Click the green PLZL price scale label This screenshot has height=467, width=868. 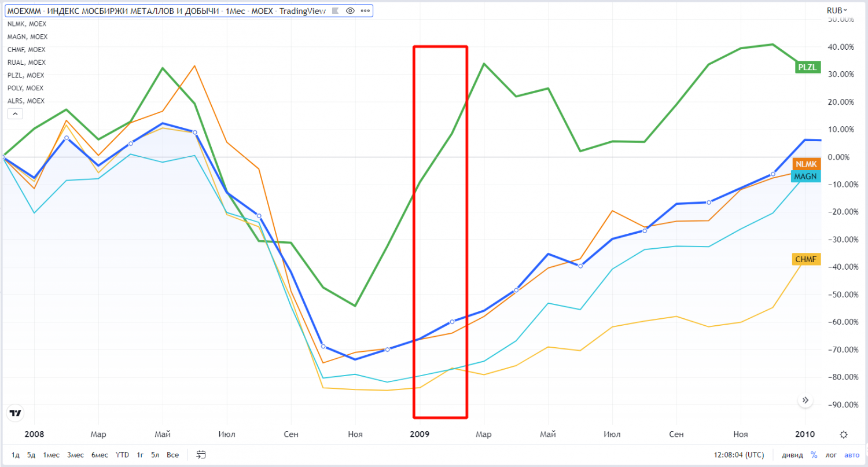807,67
